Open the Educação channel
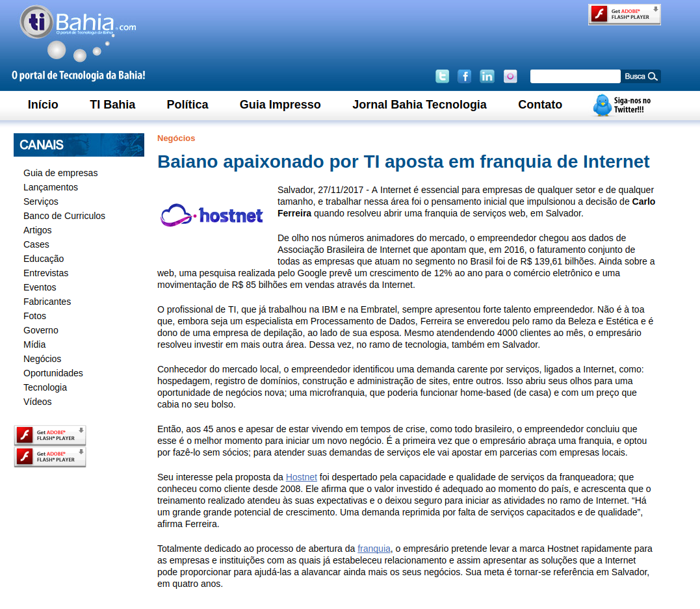 click(44, 259)
